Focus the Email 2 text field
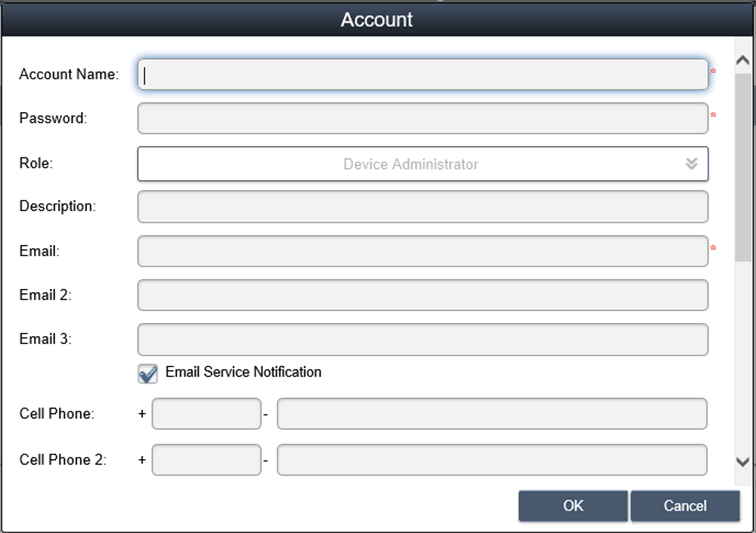The image size is (756, 533). pyautogui.click(x=422, y=295)
